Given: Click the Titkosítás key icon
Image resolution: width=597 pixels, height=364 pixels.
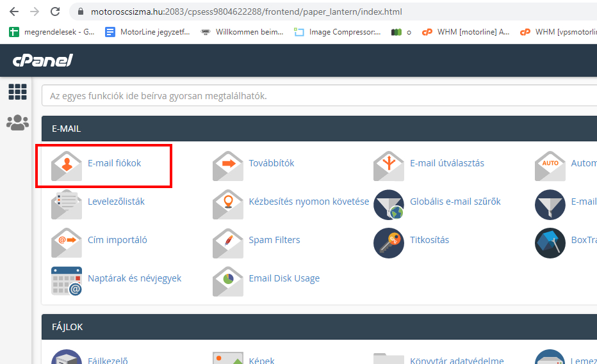Looking at the screenshot, I should [389, 242].
